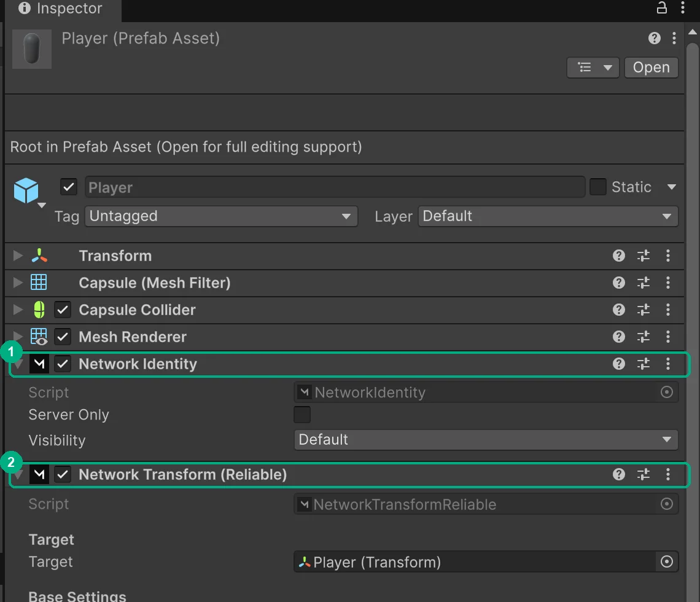
Task: Expand the Transform component
Action: [18, 256]
